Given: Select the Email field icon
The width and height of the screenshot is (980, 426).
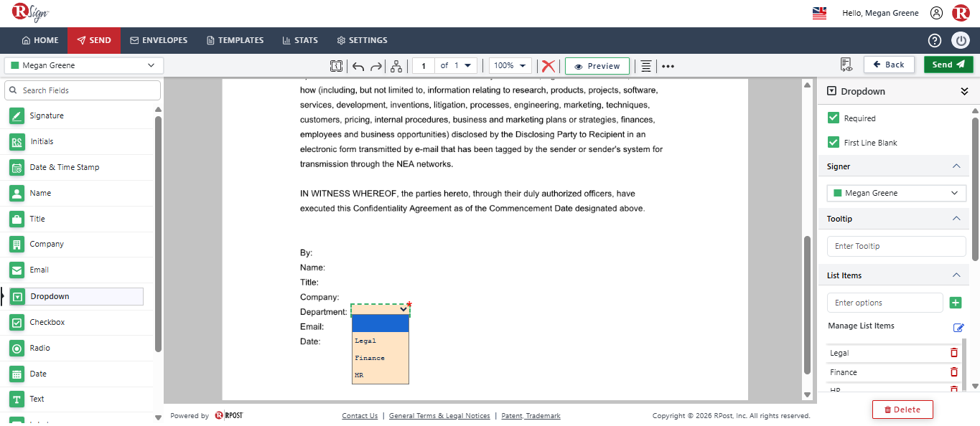Looking at the screenshot, I should [x=17, y=270].
